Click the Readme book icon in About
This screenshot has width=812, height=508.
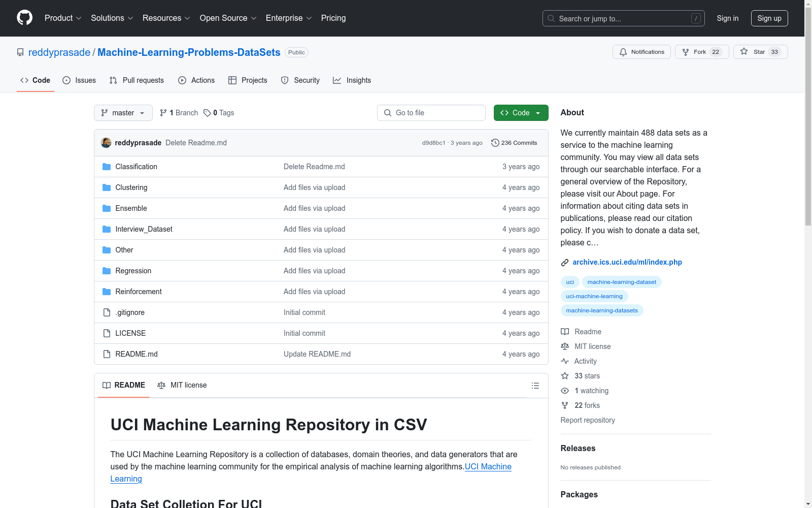(565, 332)
